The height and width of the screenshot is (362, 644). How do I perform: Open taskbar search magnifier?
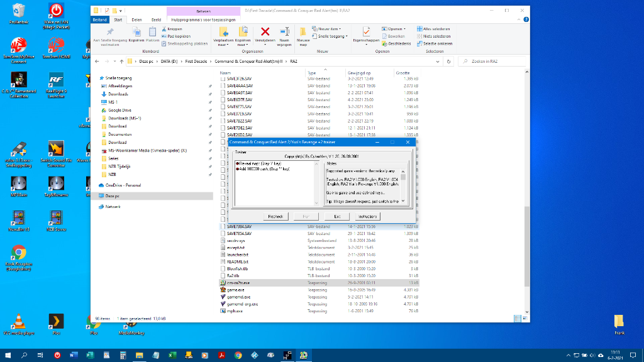pos(25,355)
